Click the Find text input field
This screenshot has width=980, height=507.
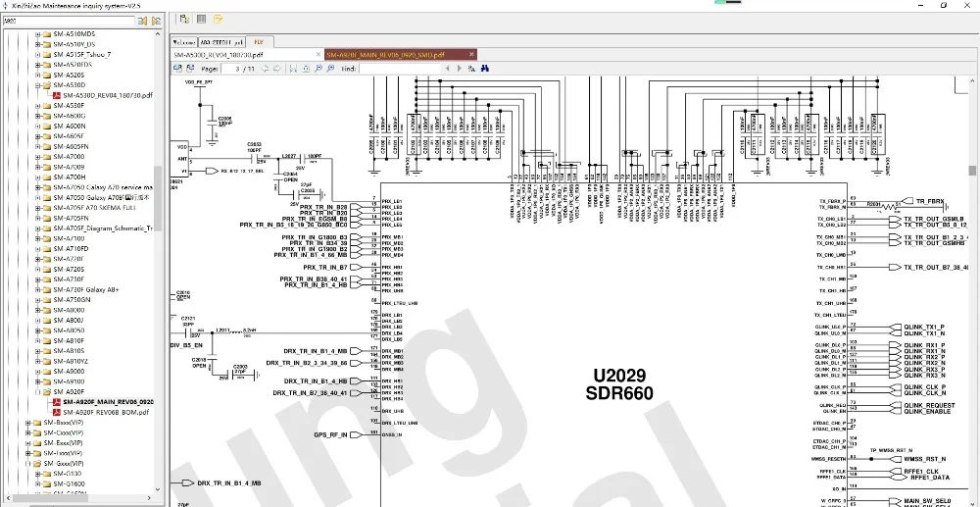tap(399, 68)
